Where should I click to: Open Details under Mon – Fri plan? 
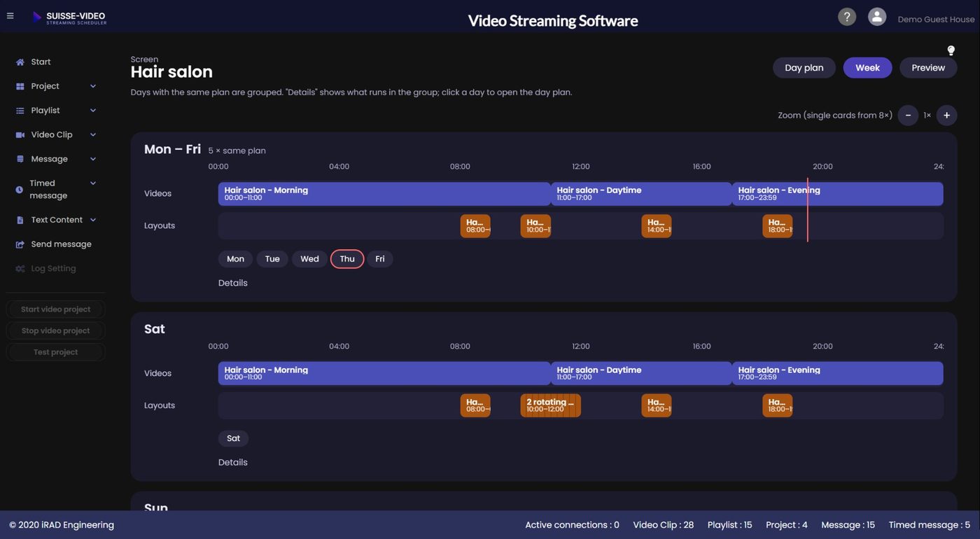[x=233, y=283]
